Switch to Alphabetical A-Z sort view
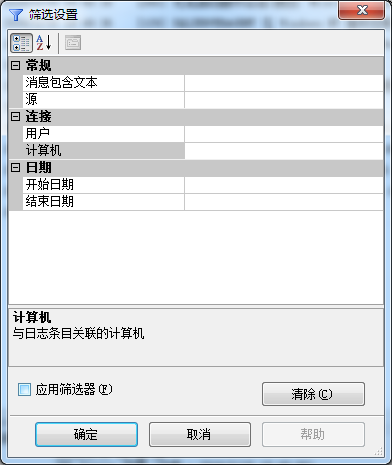Viewport: 392px width, 465px height. [x=44, y=43]
